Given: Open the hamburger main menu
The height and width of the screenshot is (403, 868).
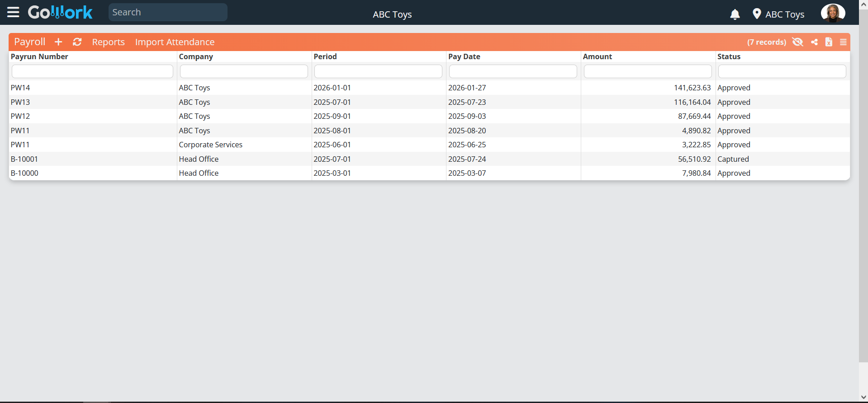Looking at the screenshot, I should [x=13, y=12].
